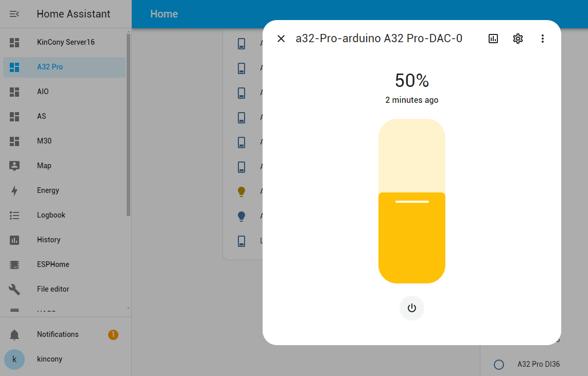Toggle the DAC-0 light power button

[411, 308]
